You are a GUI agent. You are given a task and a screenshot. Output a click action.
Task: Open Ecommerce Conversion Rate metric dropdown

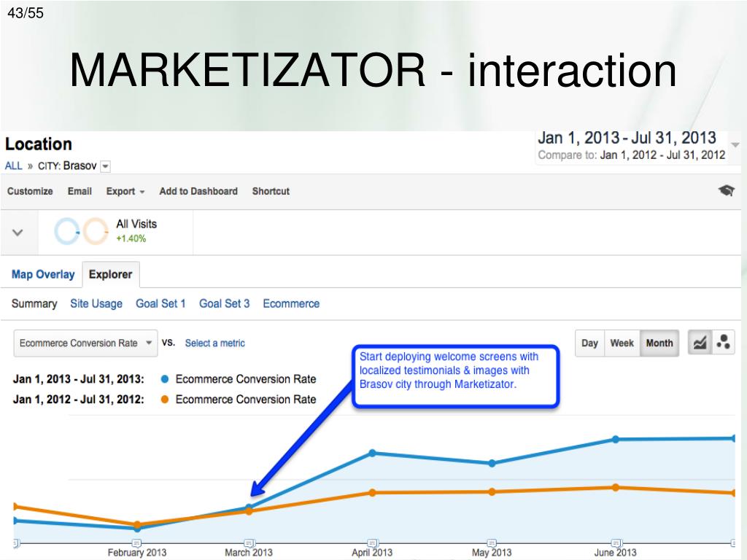click(x=86, y=343)
